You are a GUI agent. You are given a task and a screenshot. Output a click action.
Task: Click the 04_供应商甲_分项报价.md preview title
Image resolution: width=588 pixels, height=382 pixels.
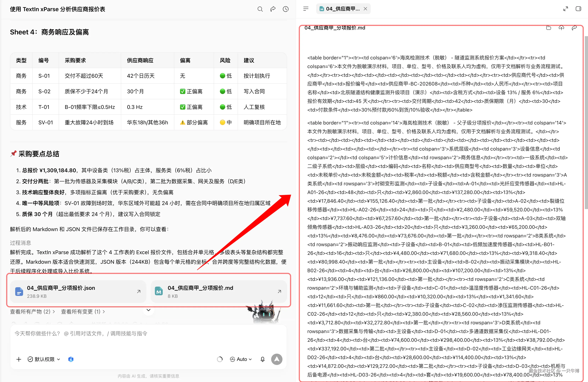click(335, 28)
